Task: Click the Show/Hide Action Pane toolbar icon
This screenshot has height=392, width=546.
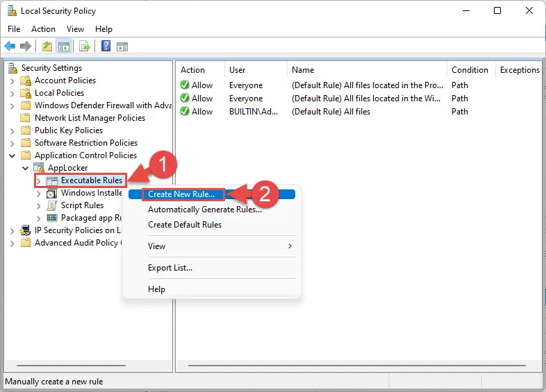Action: (122, 46)
